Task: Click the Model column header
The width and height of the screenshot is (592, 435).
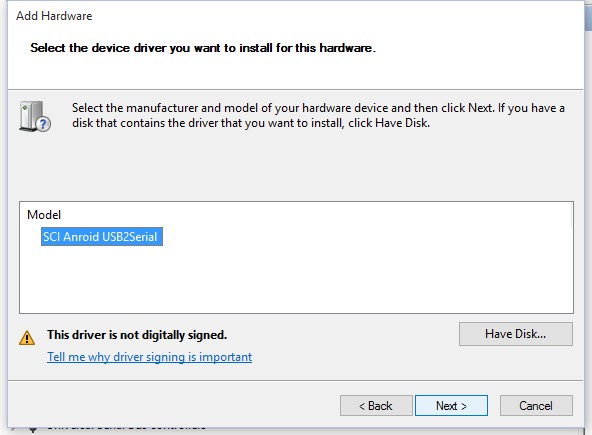Action: click(x=44, y=215)
